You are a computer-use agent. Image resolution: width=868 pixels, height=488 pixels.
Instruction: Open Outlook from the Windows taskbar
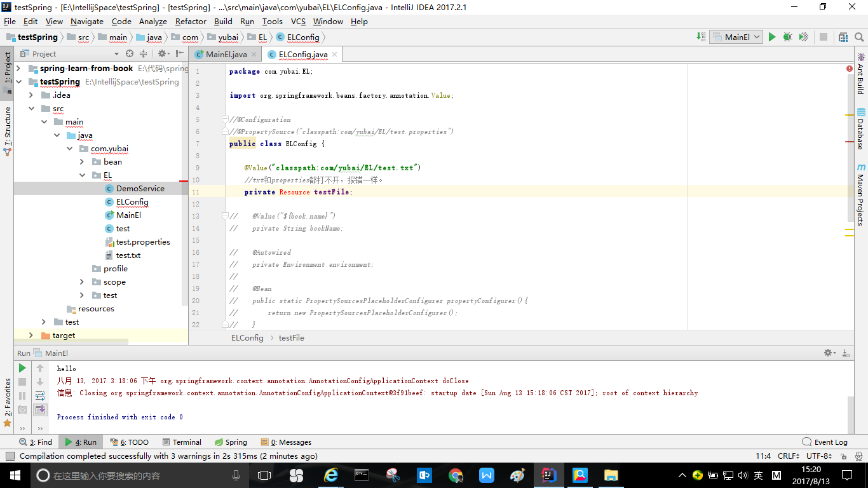tap(424, 475)
